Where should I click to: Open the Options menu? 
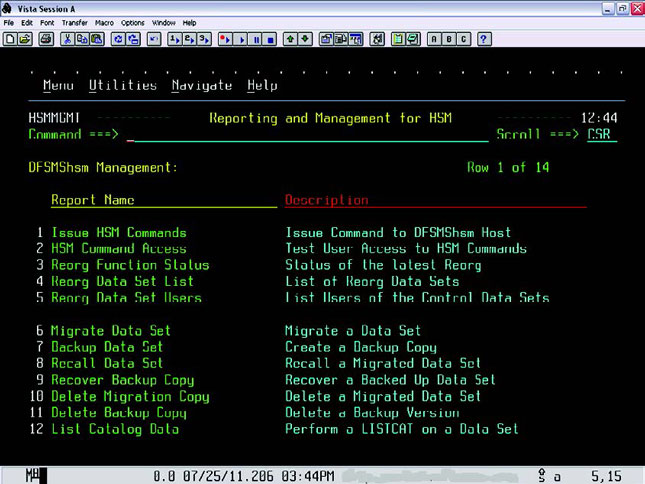tap(132, 23)
